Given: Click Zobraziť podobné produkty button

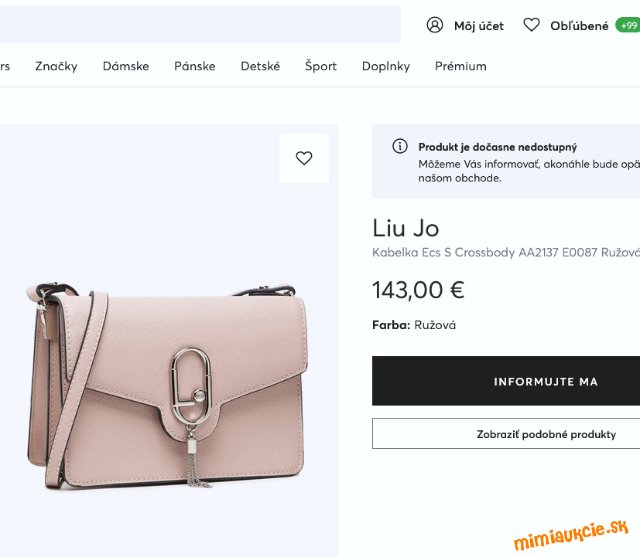Looking at the screenshot, I should [506, 434].
